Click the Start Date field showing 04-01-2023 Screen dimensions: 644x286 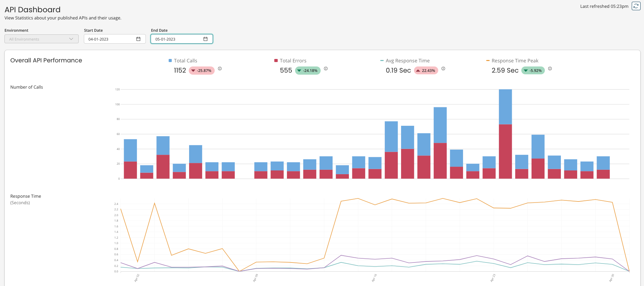(x=109, y=39)
